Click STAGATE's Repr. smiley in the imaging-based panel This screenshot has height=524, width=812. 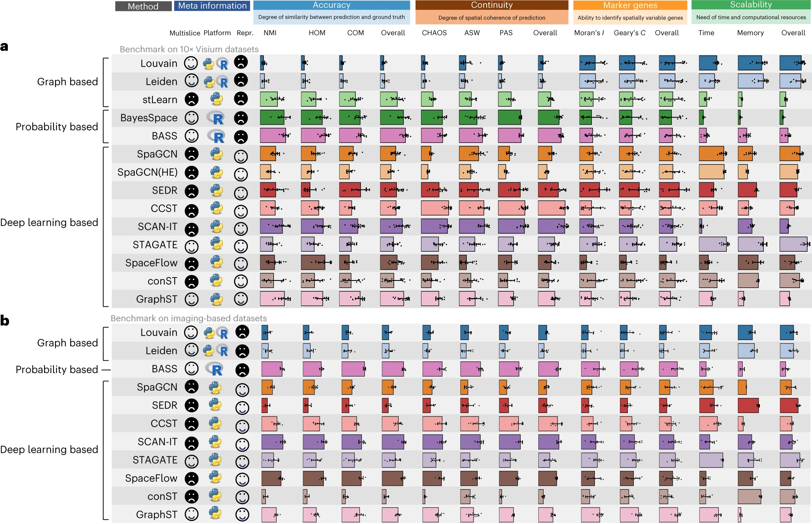[x=242, y=461]
